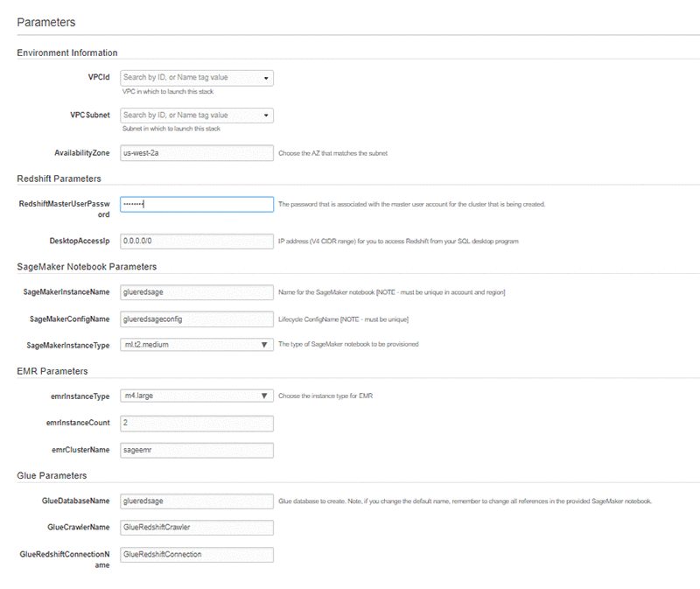This screenshot has width=700, height=589.
Task: Click the 'emrInstanceType' label
Action: (80, 396)
